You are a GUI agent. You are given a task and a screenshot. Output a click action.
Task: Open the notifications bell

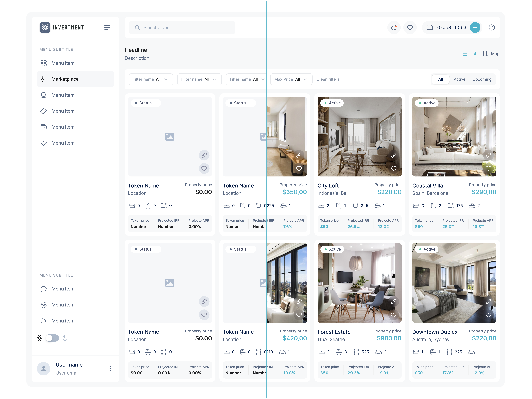(x=394, y=27)
